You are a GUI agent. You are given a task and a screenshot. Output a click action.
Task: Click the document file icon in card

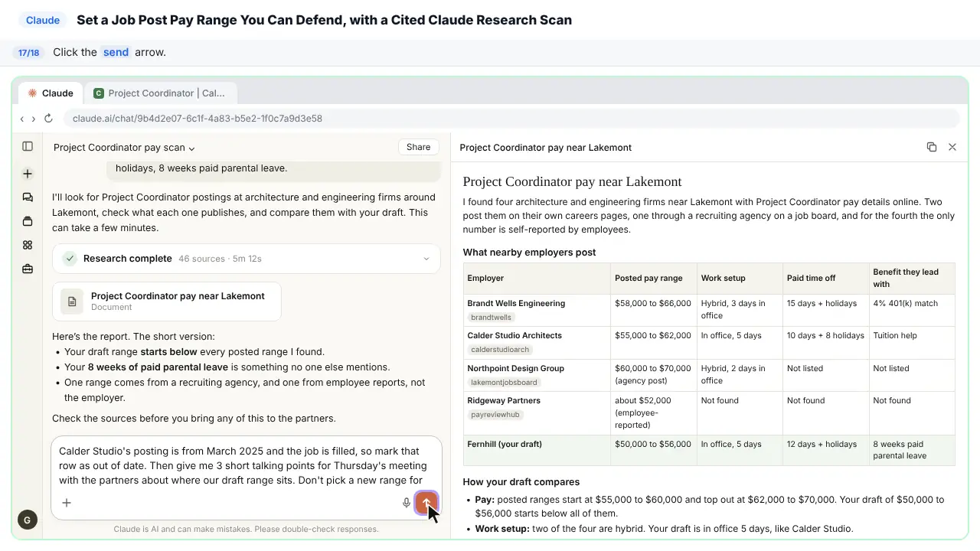coord(72,302)
